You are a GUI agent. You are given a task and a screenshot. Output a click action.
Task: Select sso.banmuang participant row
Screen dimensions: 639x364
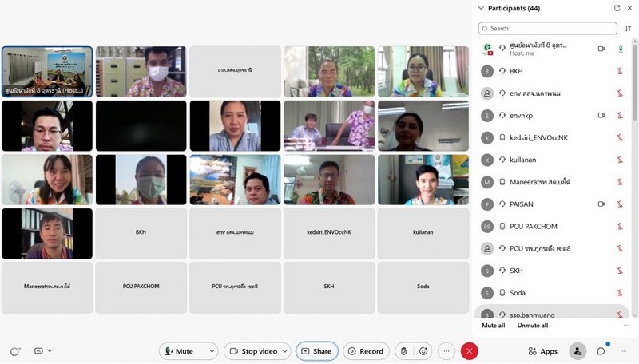coord(552,313)
